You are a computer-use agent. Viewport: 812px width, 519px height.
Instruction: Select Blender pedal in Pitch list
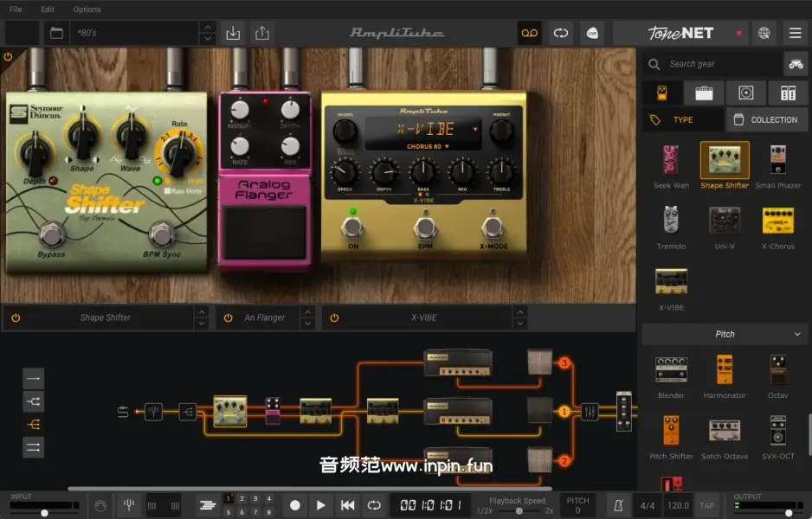671,376
